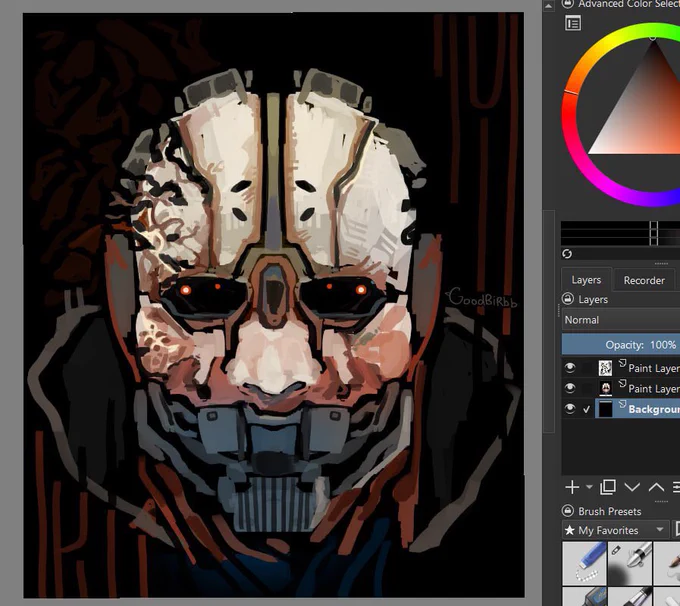Open the My Favorites brush tag dropdown
This screenshot has width=680, height=606.
tap(615, 530)
